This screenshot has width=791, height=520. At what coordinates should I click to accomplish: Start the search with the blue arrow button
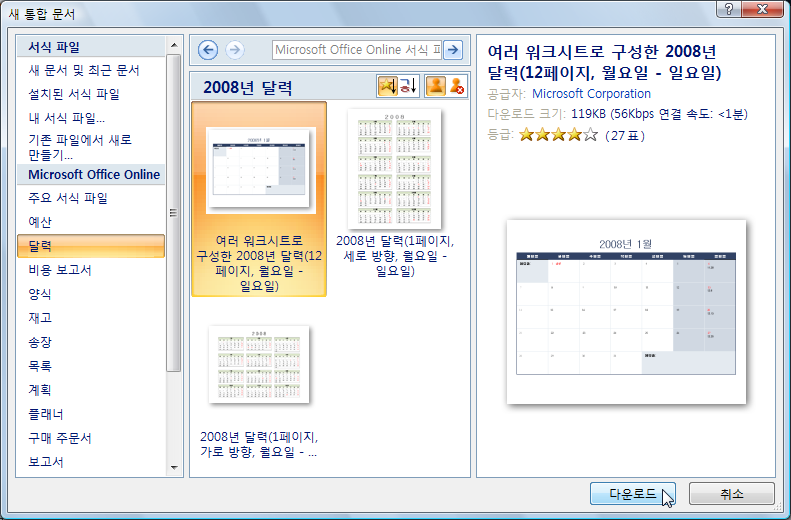(x=453, y=50)
